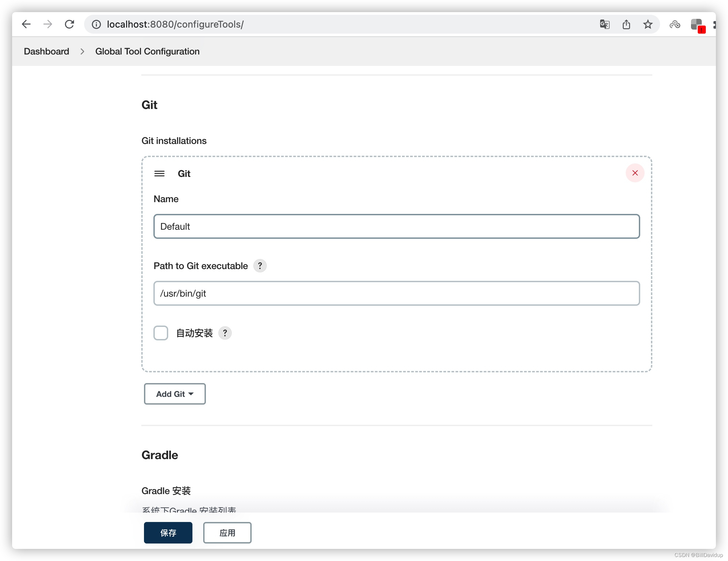The image size is (728, 561).
Task: Delete the Git installation with red X
Action: coord(635,173)
